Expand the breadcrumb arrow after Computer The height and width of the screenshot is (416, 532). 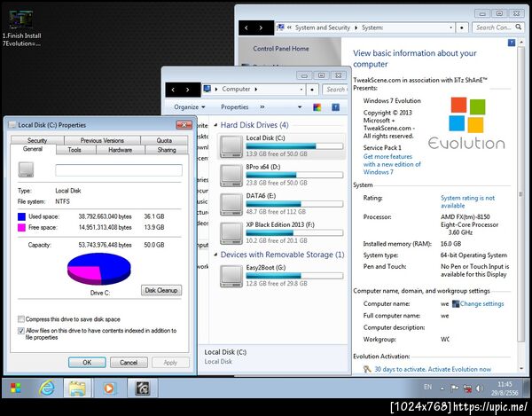(x=256, y=90)
